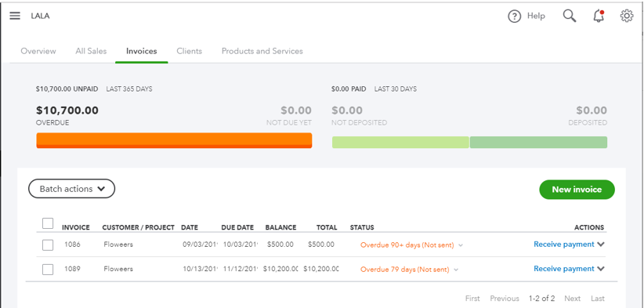Sort by the DATE column header
The width and height of the screenshot is (644, 308).
[190, 227]
